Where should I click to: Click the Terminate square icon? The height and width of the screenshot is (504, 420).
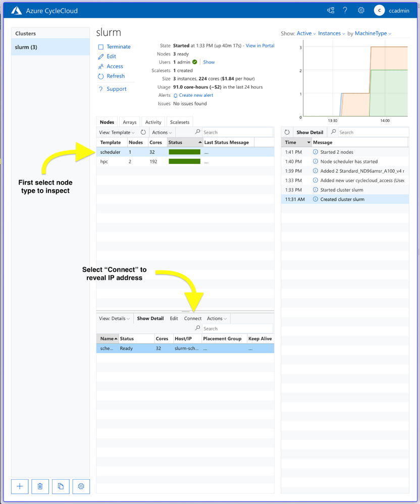(101, 47)
